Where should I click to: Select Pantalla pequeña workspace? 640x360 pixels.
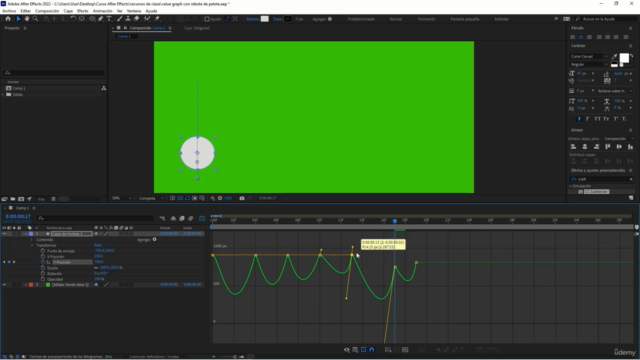[x=464, y=19]
